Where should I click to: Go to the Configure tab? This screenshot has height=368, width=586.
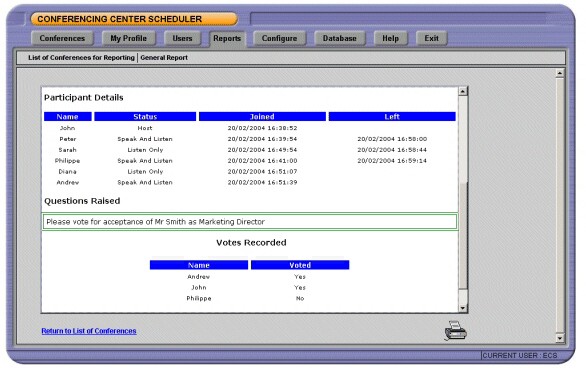279,38
